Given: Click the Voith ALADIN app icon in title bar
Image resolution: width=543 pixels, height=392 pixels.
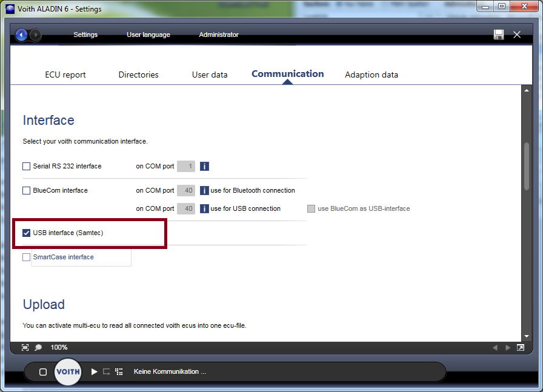Looking at the screenshot, I should pyautogui.click(x=10, y=9).
